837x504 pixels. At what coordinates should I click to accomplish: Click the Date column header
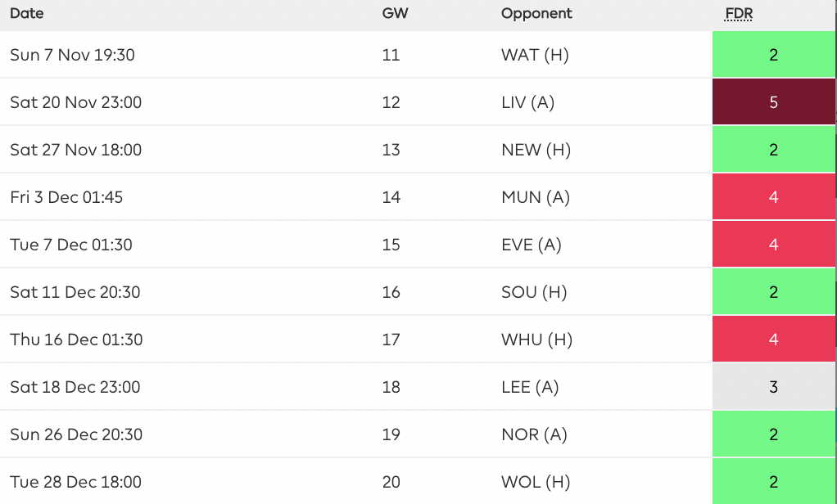pyautogui.click(x=27, y=13)
